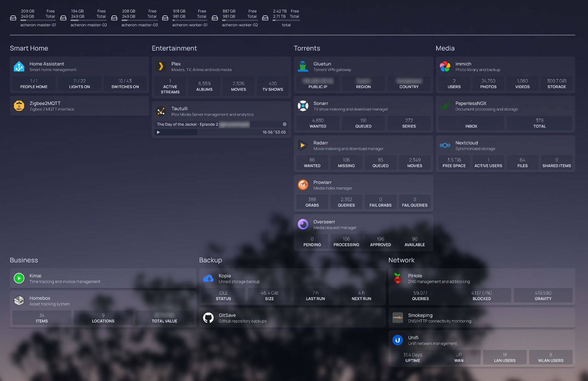
Task: Click the Gluetun PUBLIC IP tile
Action: click(318, 83)
